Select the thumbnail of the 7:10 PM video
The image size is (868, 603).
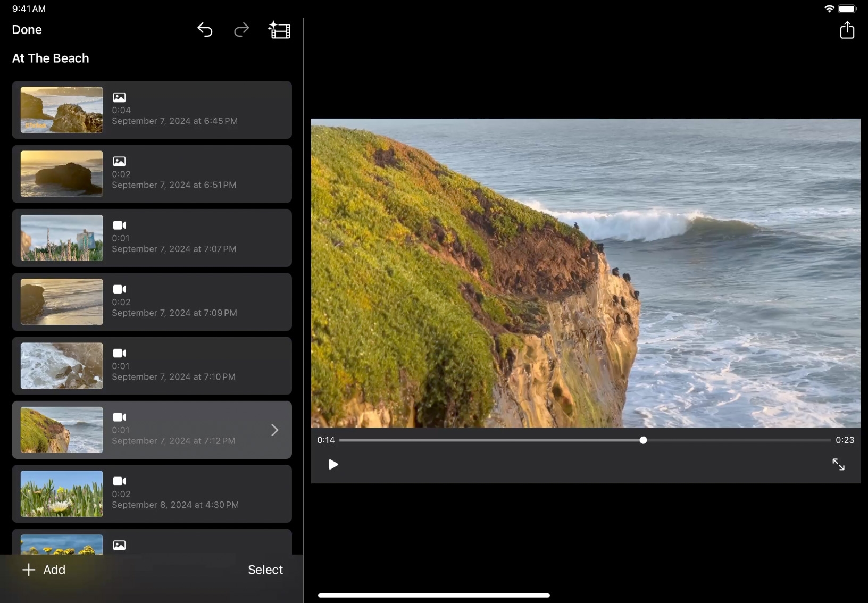(62, 366)
